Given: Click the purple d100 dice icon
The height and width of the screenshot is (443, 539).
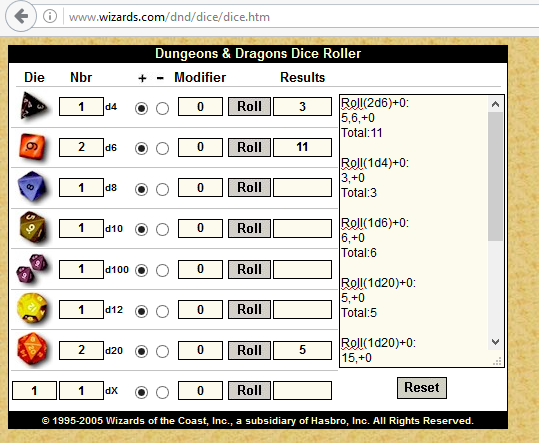Looking at the screenshot, I should click(32, 268).
